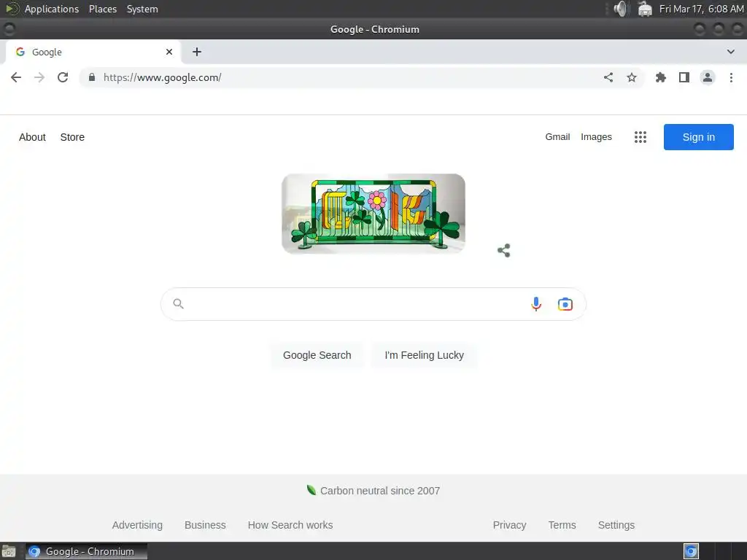The width and height of the screenshot is (747, 560).
Task: Open the Terms footer link
Action: coord(562,525)
